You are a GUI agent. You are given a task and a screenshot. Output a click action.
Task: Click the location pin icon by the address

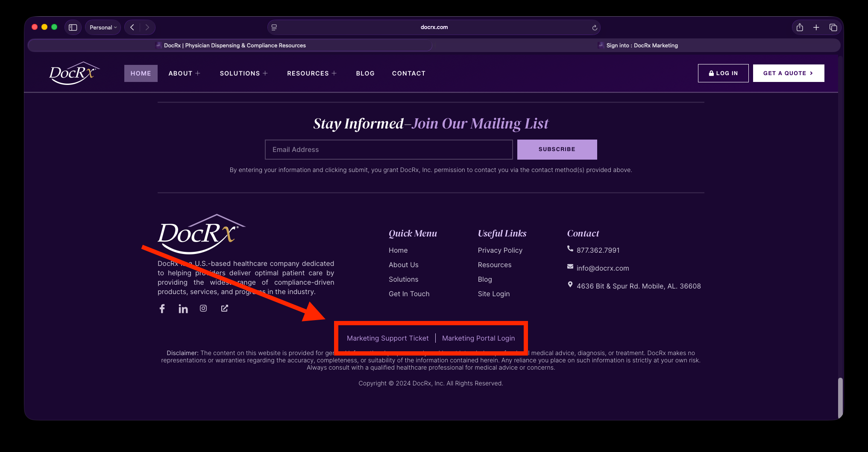click(570, 284)
